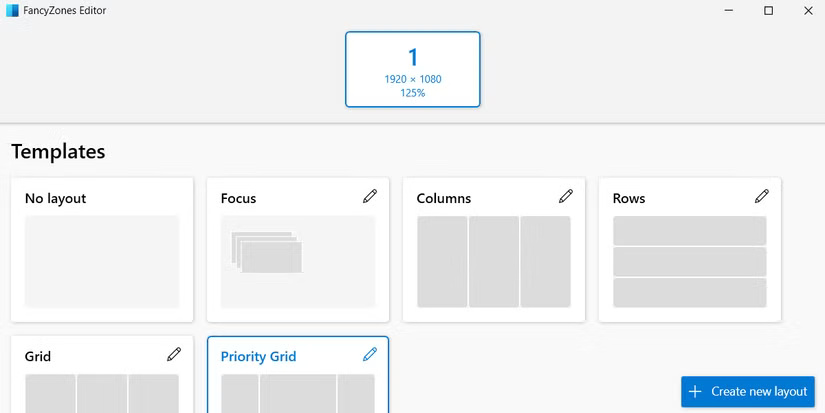
Task: Open Rows layout editor with pencil icon
Action: (x=762, y=197)
